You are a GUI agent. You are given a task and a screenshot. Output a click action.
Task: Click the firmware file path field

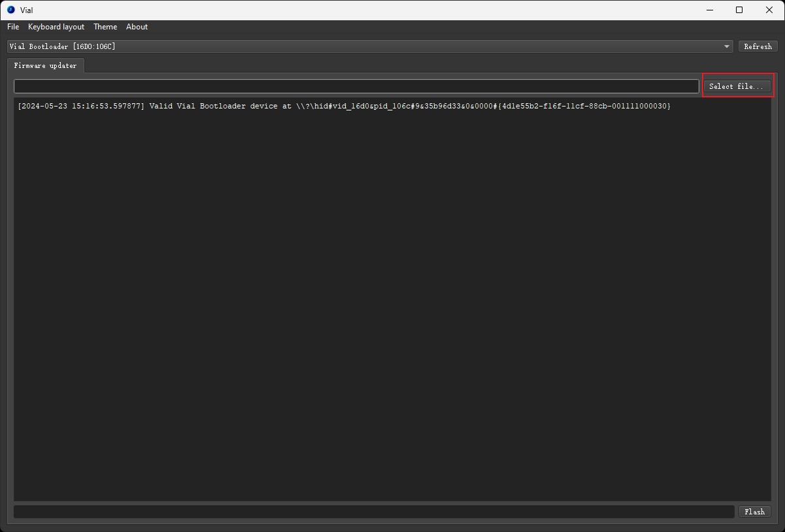[x=356, y=86]
